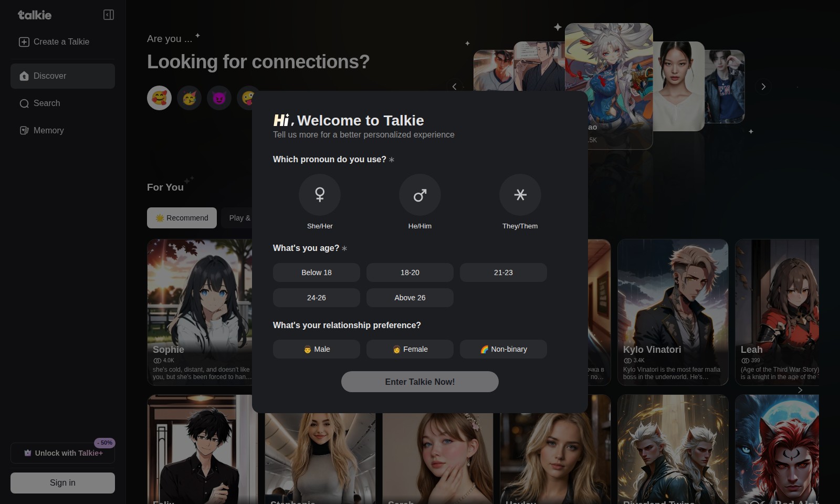840x504 pixels.
Task: Open the Memory section
Action: pos(62,131)
